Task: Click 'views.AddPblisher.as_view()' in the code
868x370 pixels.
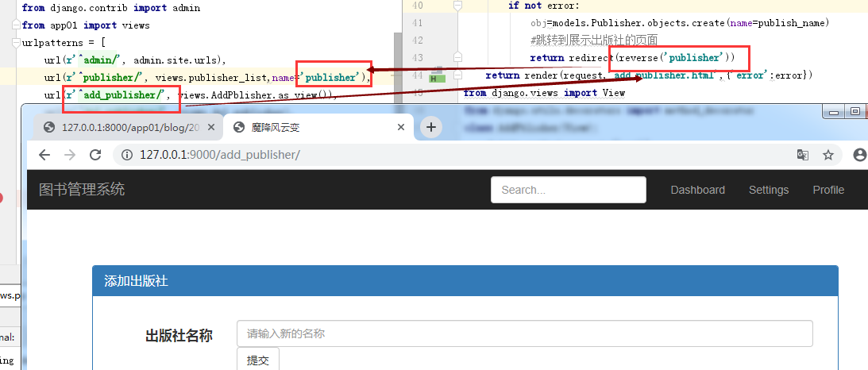Action: 257,94
